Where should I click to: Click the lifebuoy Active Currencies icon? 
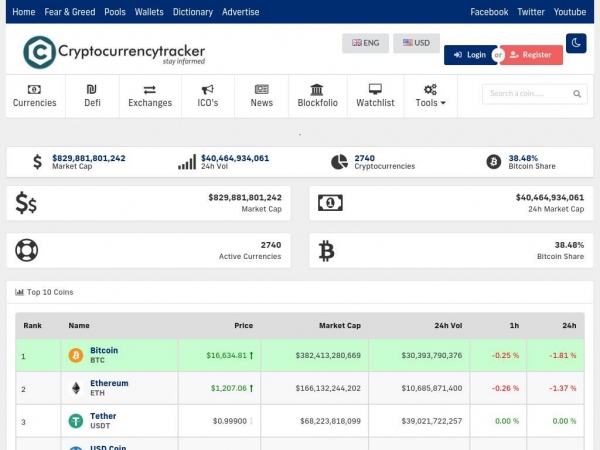(x=26, y=250)
